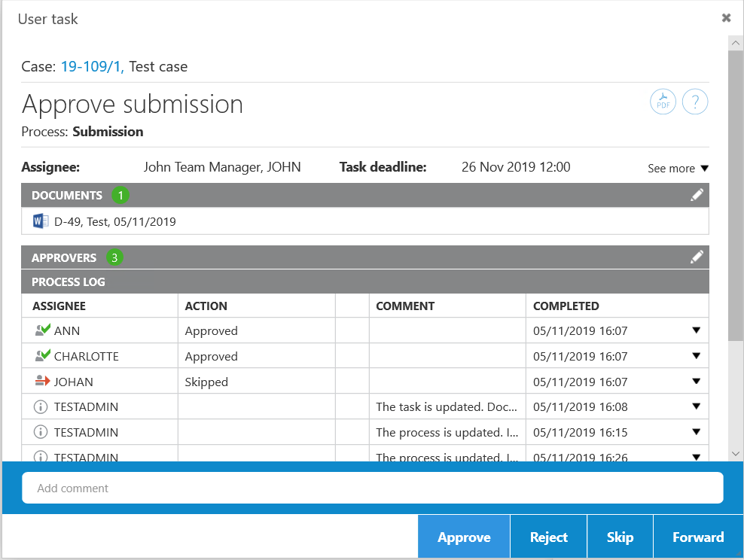Screen dimensions: 744x560
Task: Click the Add comment field
Action: [372, 488]
